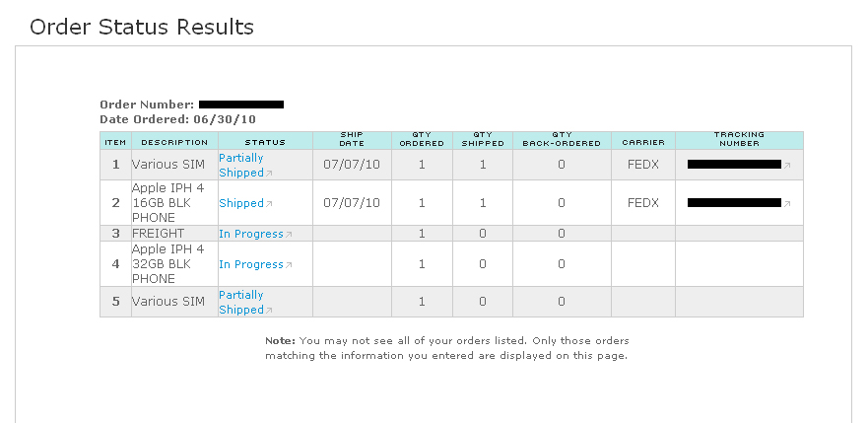Open In Progress link for FREIGHT row

click(251, 234)
